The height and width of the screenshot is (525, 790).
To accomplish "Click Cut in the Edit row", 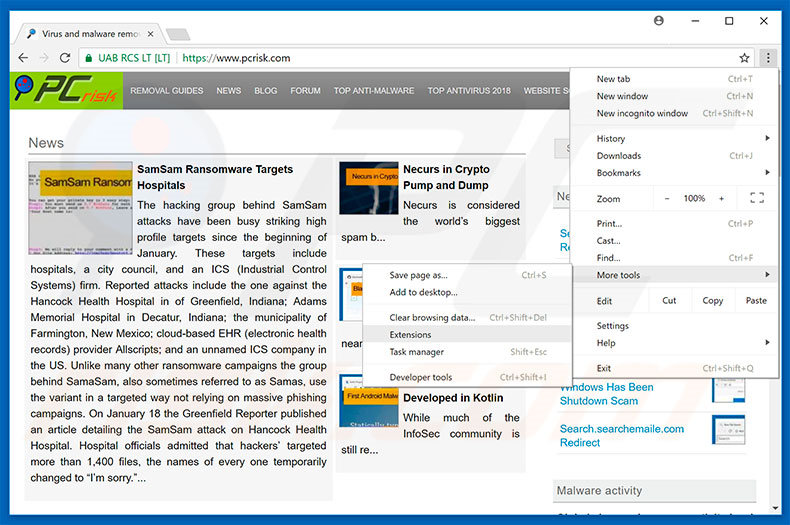I will coord(669,300).
